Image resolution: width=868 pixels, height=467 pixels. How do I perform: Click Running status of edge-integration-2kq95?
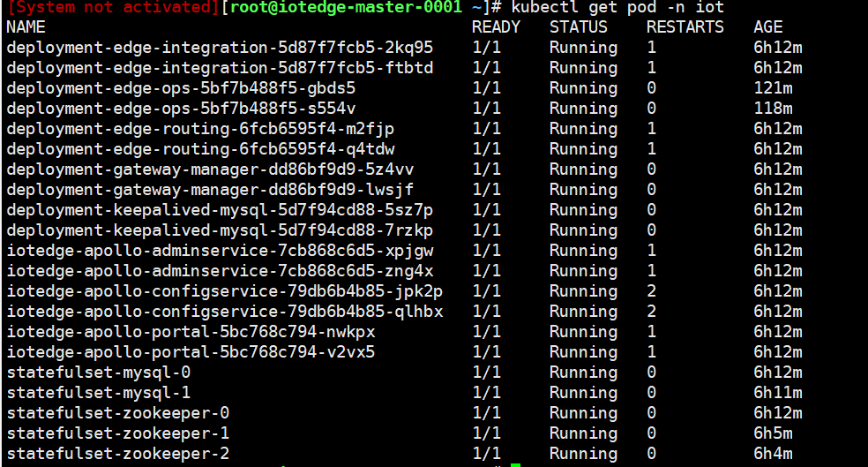point(583,48)
